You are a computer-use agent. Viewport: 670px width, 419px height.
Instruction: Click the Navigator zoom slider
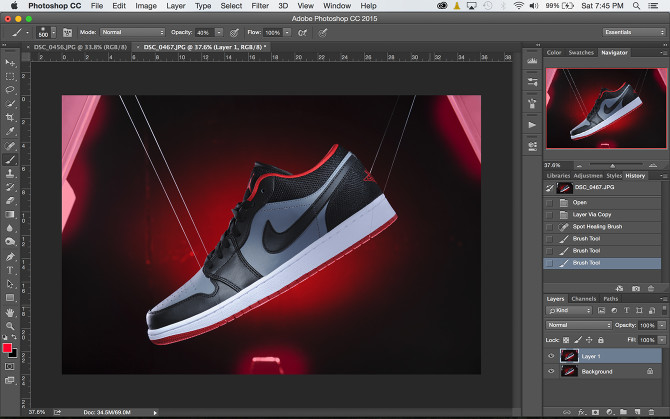[615, 165]
